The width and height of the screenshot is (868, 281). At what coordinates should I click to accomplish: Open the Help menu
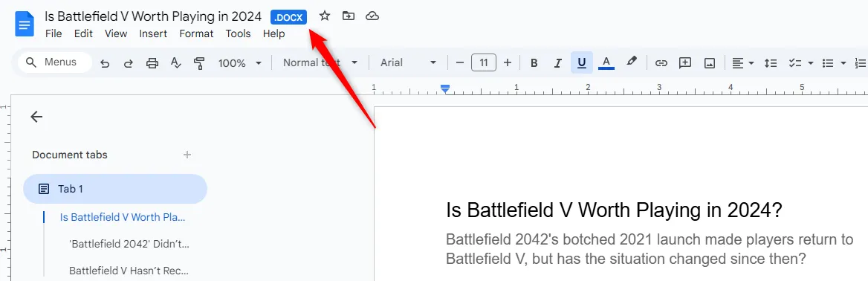coord(274,33)
